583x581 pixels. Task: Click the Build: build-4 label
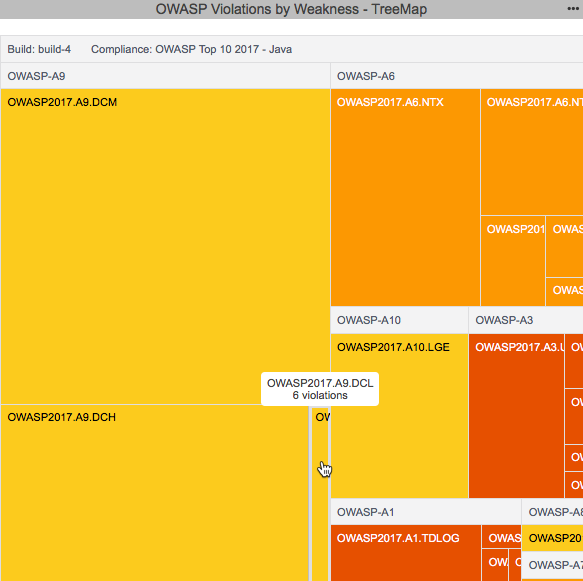click(39, 49)
